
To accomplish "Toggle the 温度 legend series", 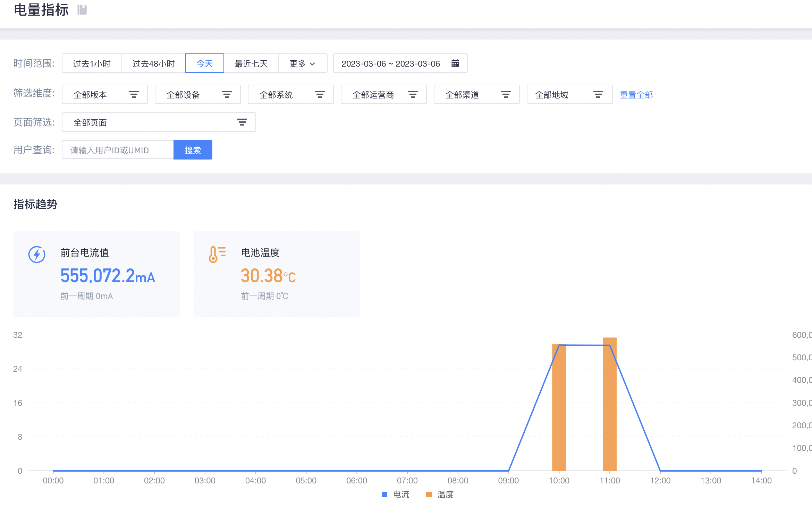I will (x=440, y=495).
